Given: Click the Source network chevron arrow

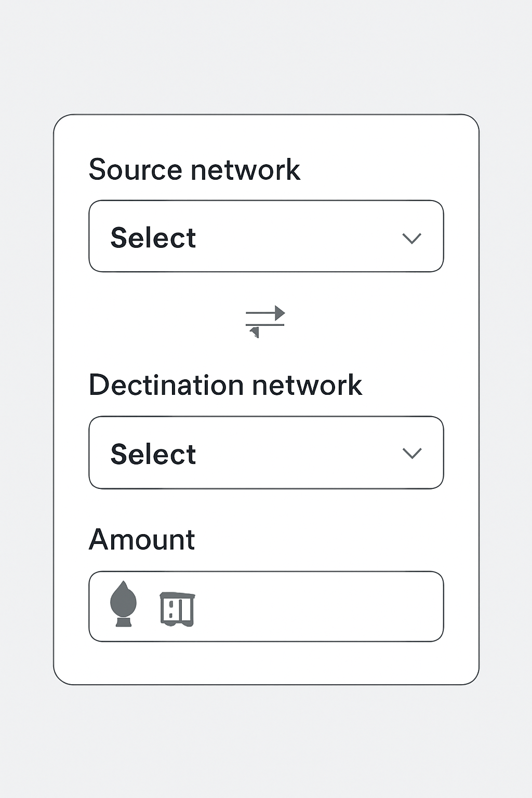Looking at the screenshot, I should pyautogui.click(x=412, y=238).
